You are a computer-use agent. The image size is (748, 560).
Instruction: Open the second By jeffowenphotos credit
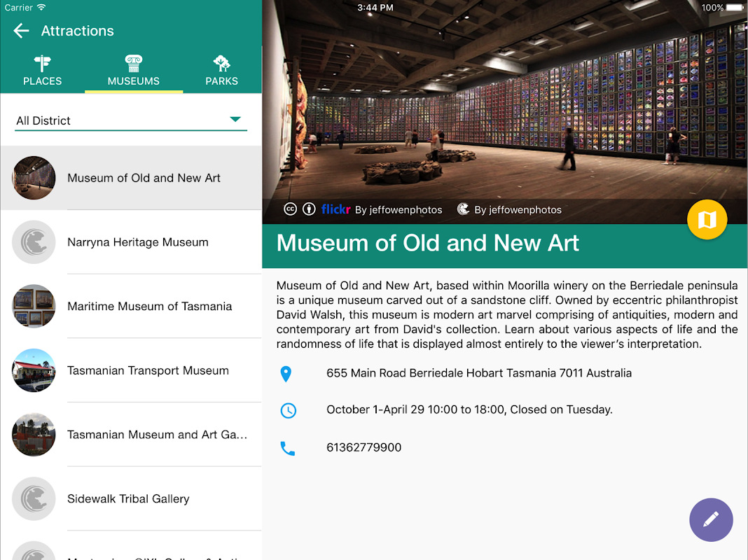click(518, 210)
